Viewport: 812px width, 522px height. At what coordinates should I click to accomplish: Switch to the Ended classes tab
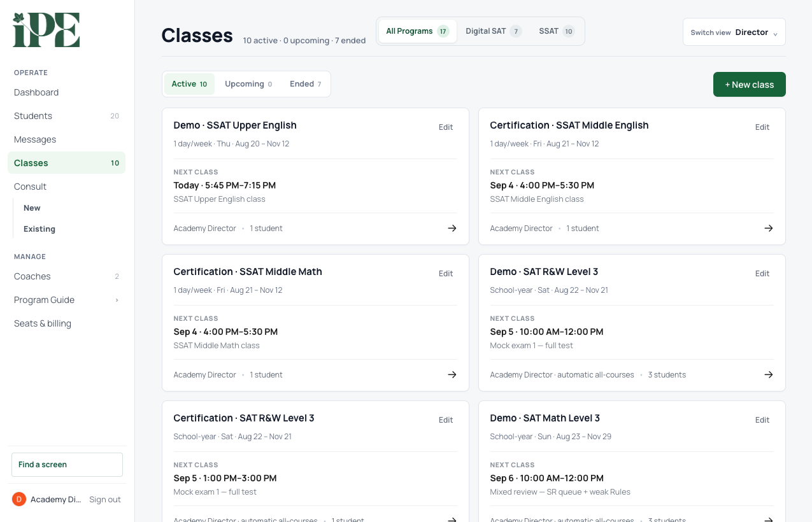coord(306,84)
